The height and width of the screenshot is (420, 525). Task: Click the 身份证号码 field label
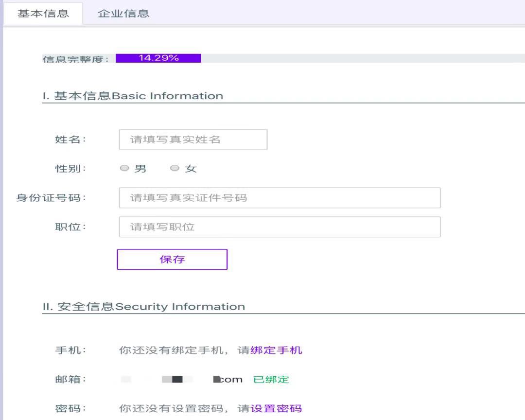pyautogui.click(x=51, y=198)
